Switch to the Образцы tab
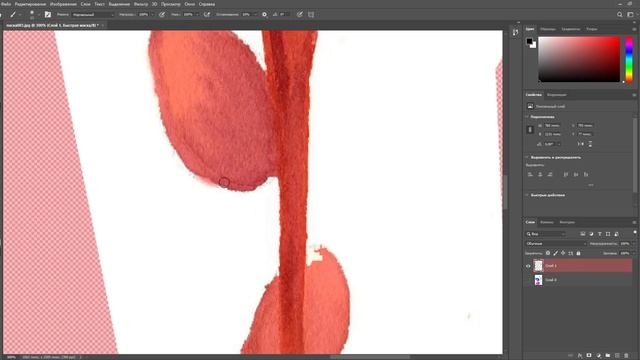The height and width of the screenshot is (360, 640). coord(548,29)
